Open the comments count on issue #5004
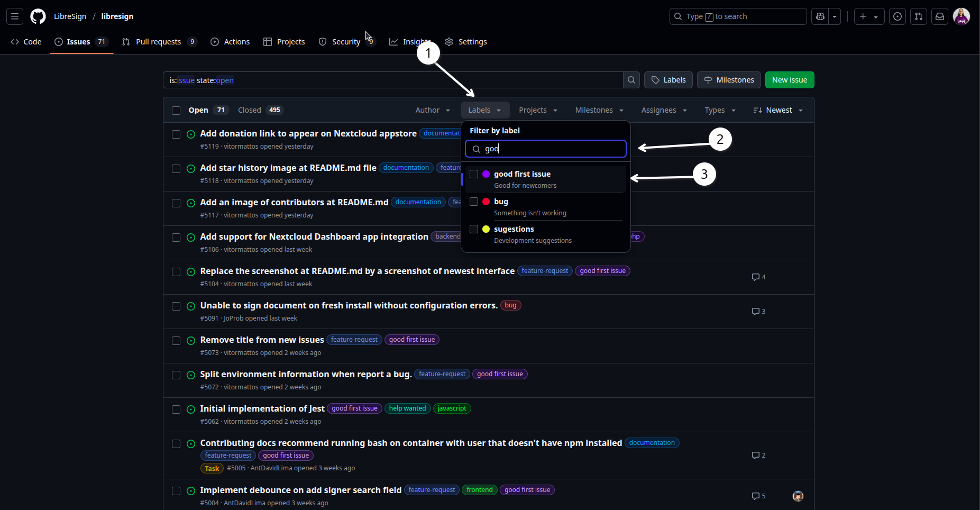This screenshot has height=510, width=980. (758, 496)
